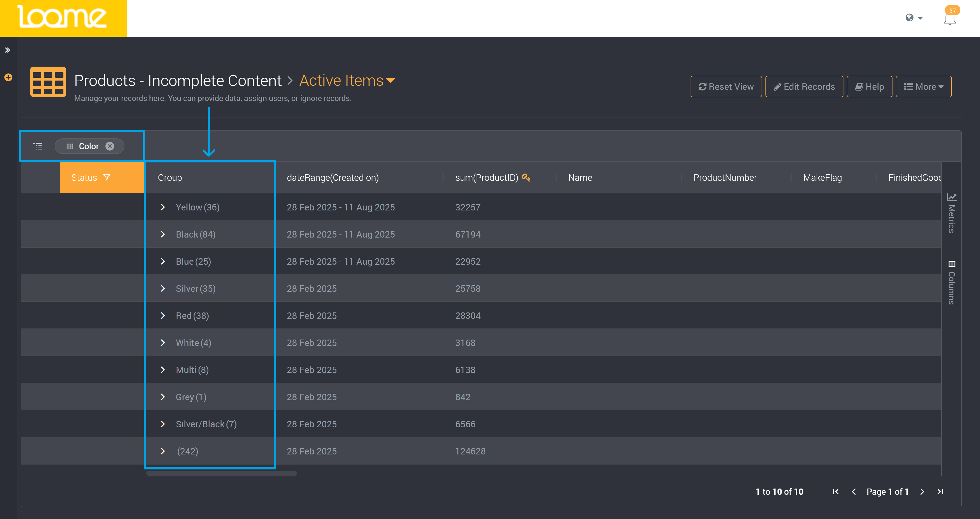The height and width of the screenshot is (519, 980).
Task: Click the Page 1 of 1 indicator
Action: click(888, 492)
